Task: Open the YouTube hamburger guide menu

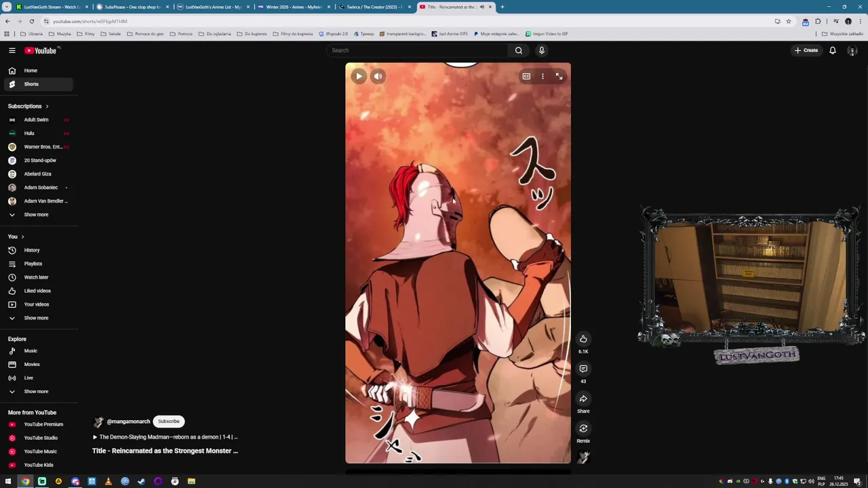Action: (x=12, y=50)
